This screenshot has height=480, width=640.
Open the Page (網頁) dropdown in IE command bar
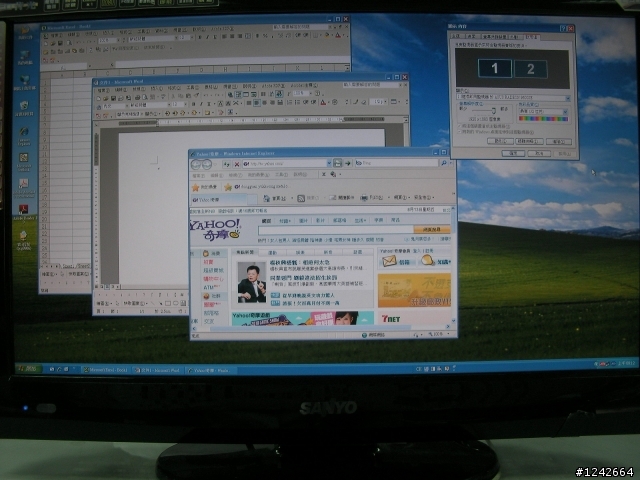(402, 198)
